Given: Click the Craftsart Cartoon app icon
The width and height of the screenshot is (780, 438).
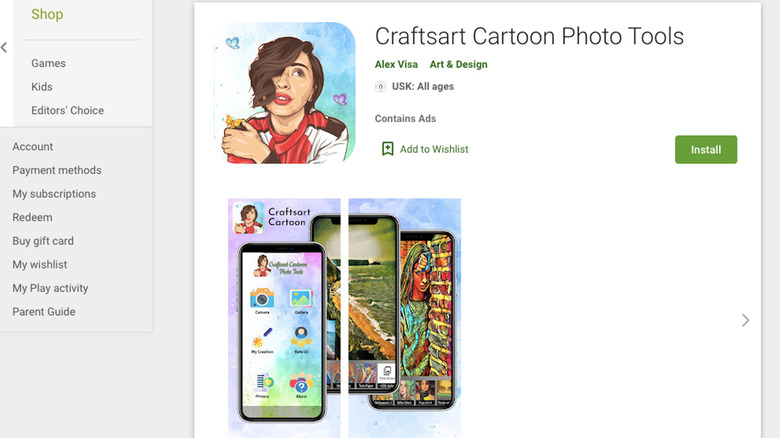Looking at the screenshot, I should (285, 93).
